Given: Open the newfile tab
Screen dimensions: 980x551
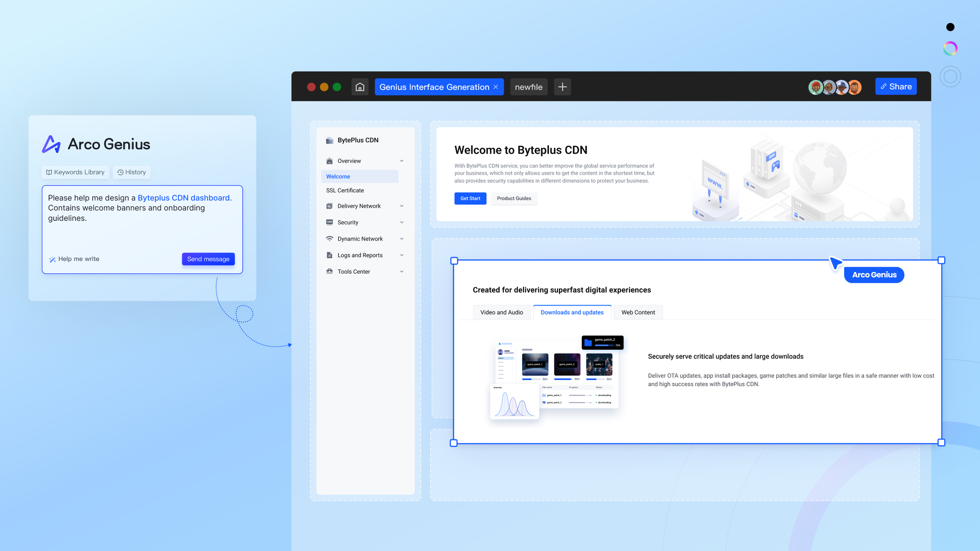Looking at the screenshot, I should [x=528, y=87].
